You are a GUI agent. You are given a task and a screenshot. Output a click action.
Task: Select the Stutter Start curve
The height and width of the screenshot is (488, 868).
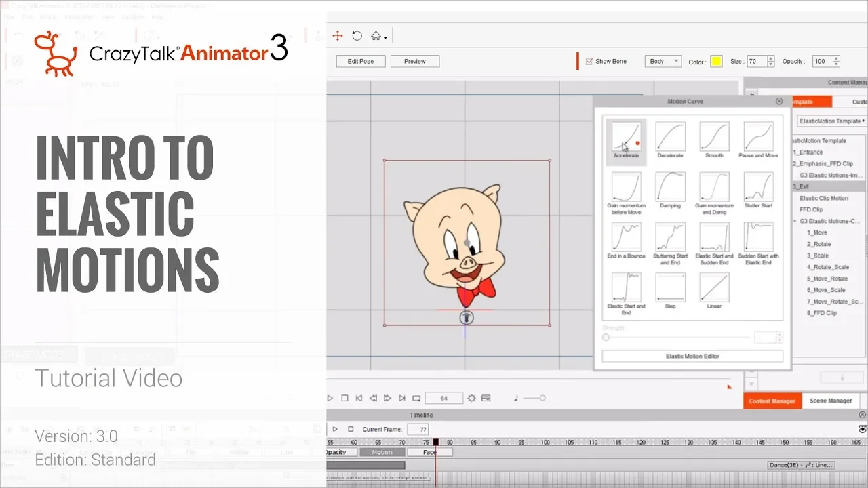(758, 190)
